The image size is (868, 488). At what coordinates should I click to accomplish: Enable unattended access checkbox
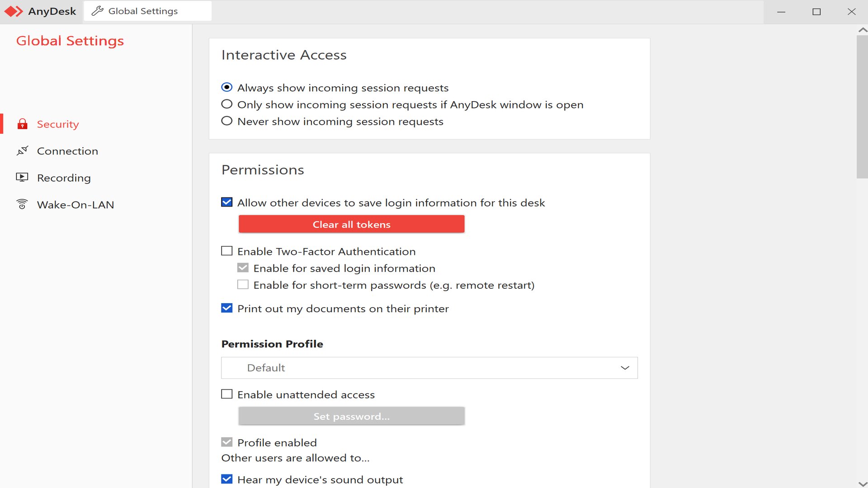click(x=226, y=394)
